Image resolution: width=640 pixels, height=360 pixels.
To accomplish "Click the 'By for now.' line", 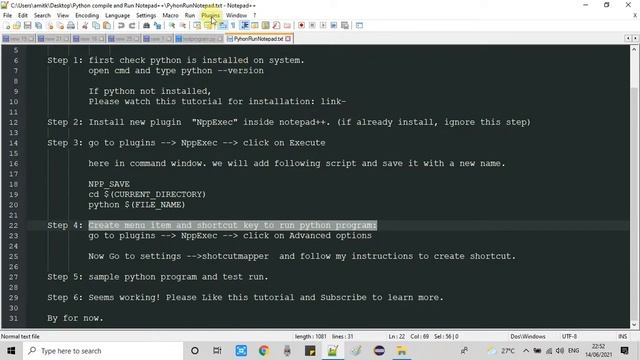I will point(75,318).
